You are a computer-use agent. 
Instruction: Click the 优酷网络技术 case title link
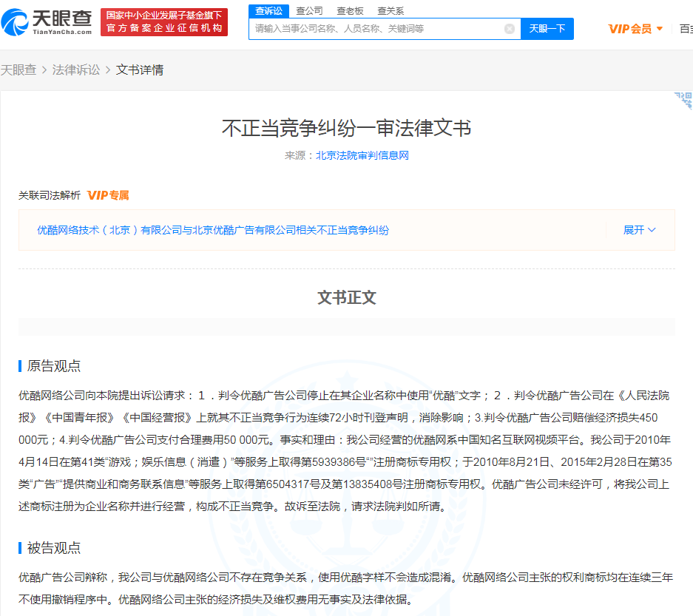pos(212,230)
